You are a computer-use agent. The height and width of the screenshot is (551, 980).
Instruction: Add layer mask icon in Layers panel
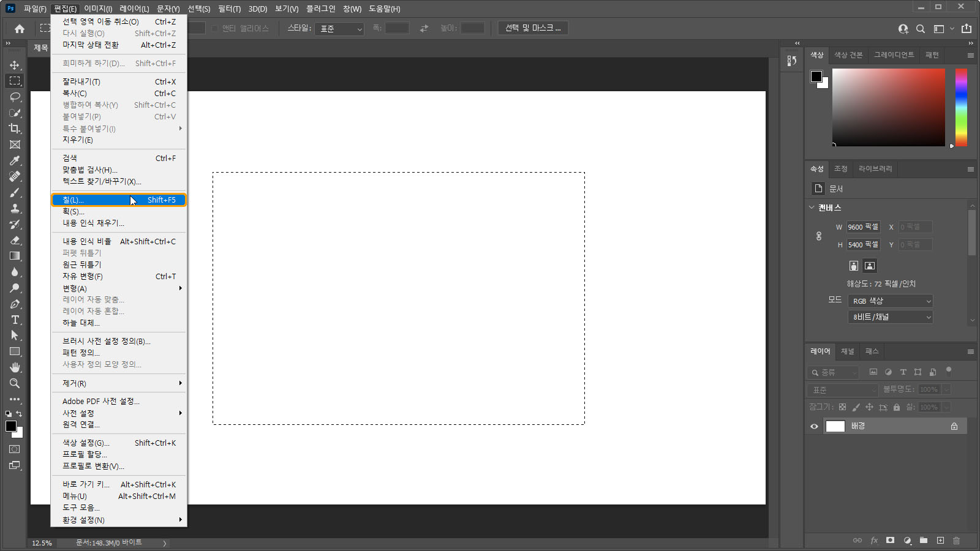pos(891,541)
